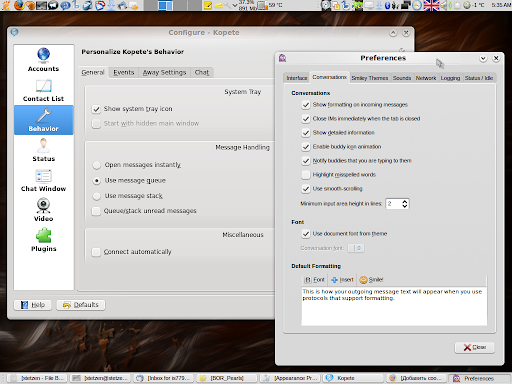This screenshot has width=512, height=384.
Task: Enable Highlight misspelled words checkbox
Action: (306, 175)
